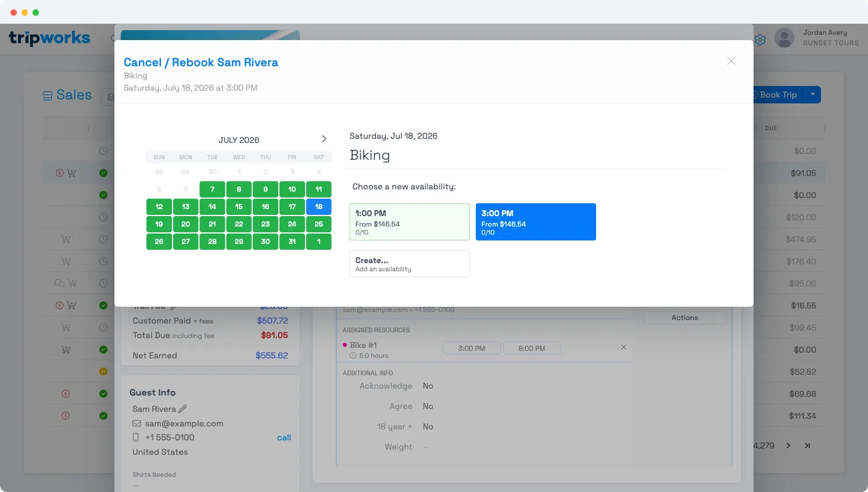The height and width of the screenshot is (492, 868).
Task: Choose July 25 calendar day
Action: (x=319, y=224)
